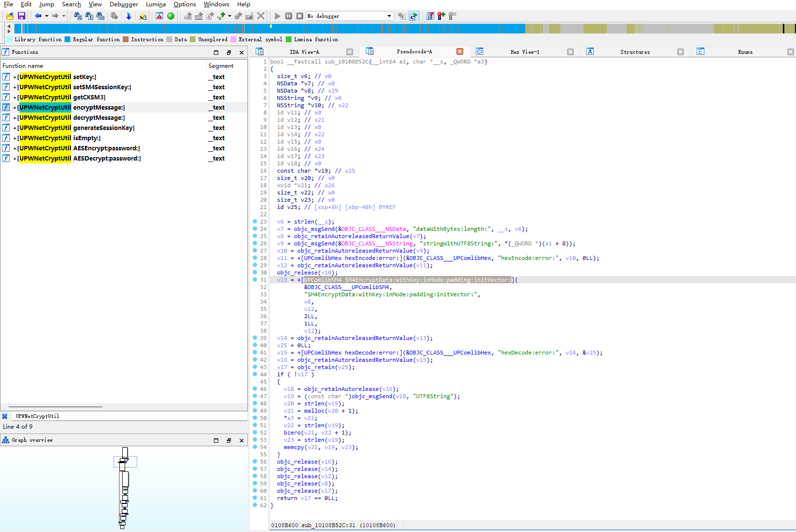Select decryptMessage: in Functions list
Screen dimensions: 796x532
point(99,118)
